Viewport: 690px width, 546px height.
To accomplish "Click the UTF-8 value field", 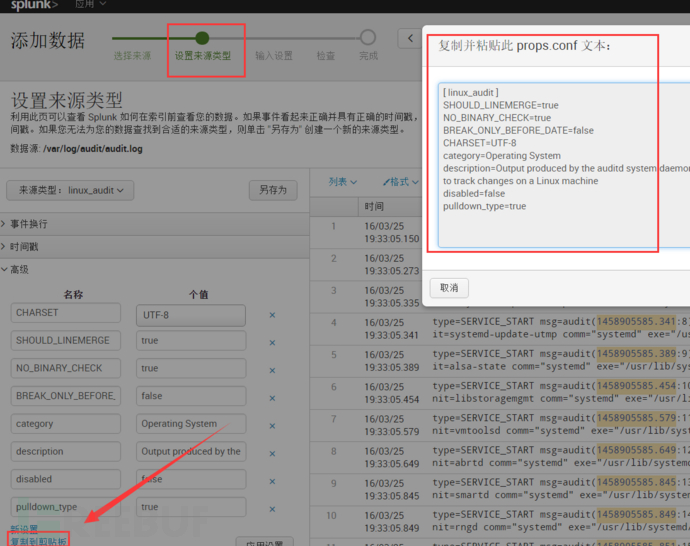I will tap(191, 315).
